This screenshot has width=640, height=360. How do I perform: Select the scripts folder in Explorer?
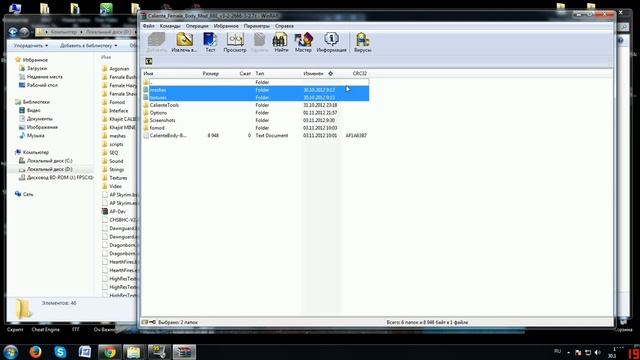pos(113,144)
